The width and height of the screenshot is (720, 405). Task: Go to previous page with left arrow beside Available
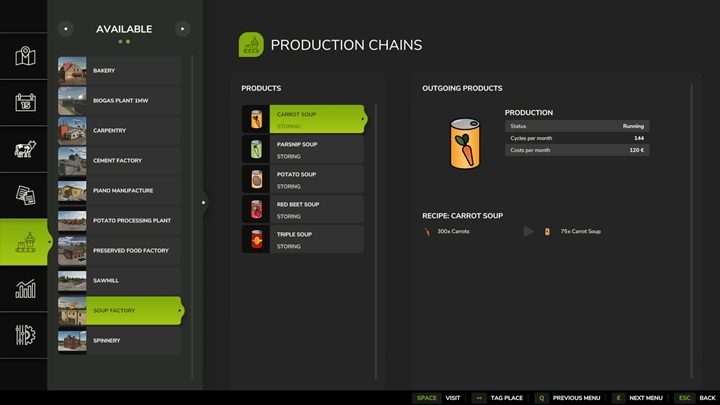point(66,29)
